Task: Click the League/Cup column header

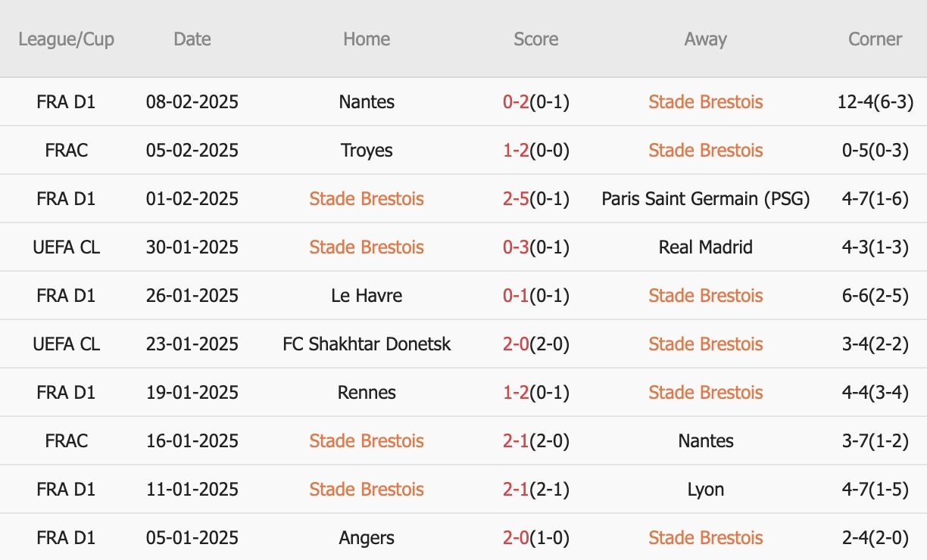Action: (x=67, y=39)
